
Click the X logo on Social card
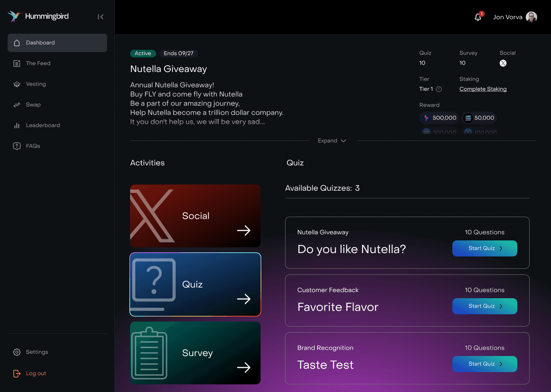click(152, 216)
